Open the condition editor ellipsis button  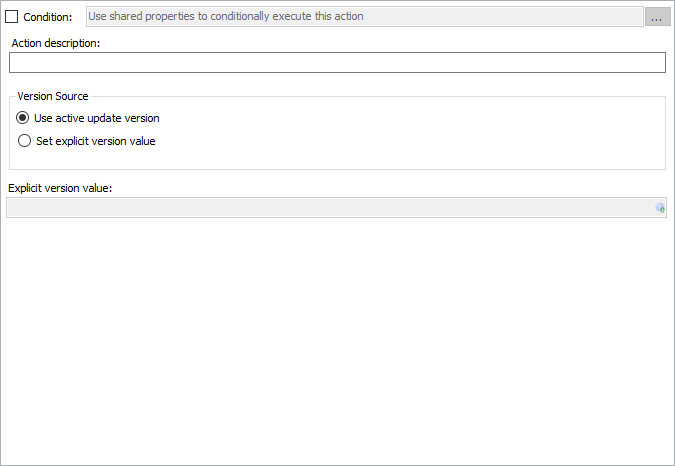coord(657,17)
